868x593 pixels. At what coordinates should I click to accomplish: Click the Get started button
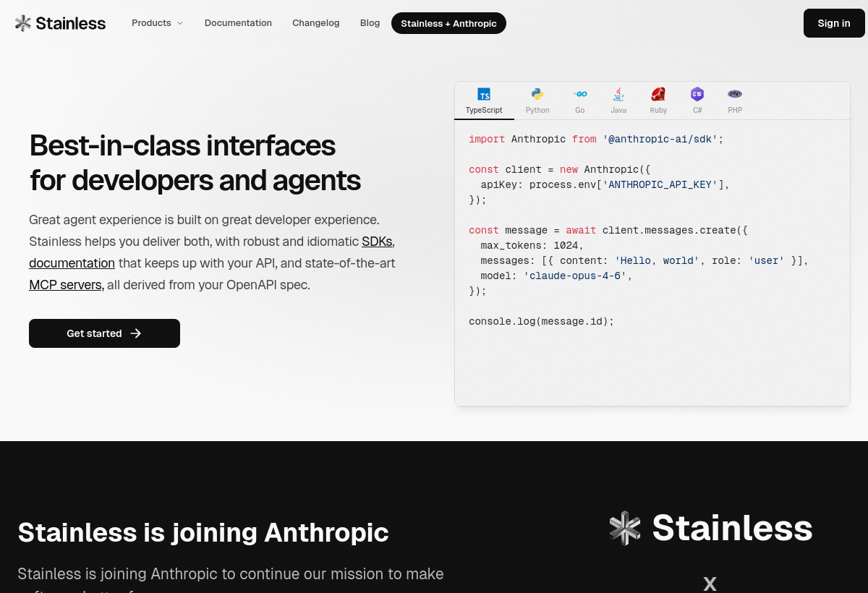104,333
